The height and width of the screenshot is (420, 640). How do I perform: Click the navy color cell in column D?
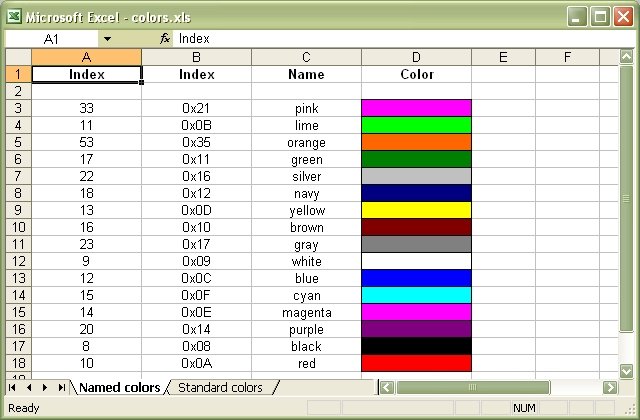pos(416,193)
